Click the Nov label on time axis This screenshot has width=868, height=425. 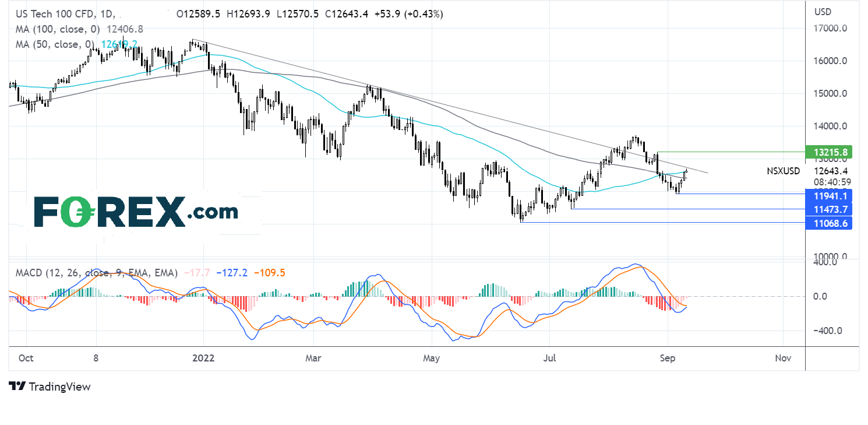coord(783,358)
